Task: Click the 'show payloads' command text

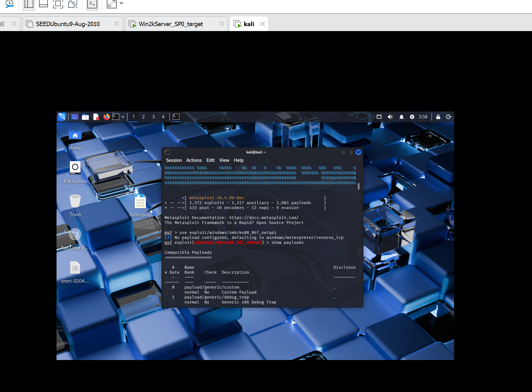Action: pos(288,243)
